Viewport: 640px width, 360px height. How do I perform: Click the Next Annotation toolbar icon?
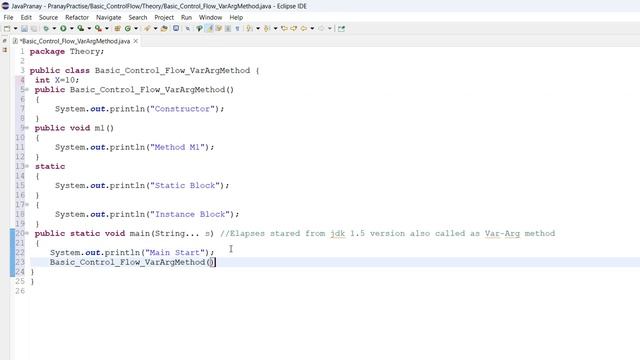249,29
